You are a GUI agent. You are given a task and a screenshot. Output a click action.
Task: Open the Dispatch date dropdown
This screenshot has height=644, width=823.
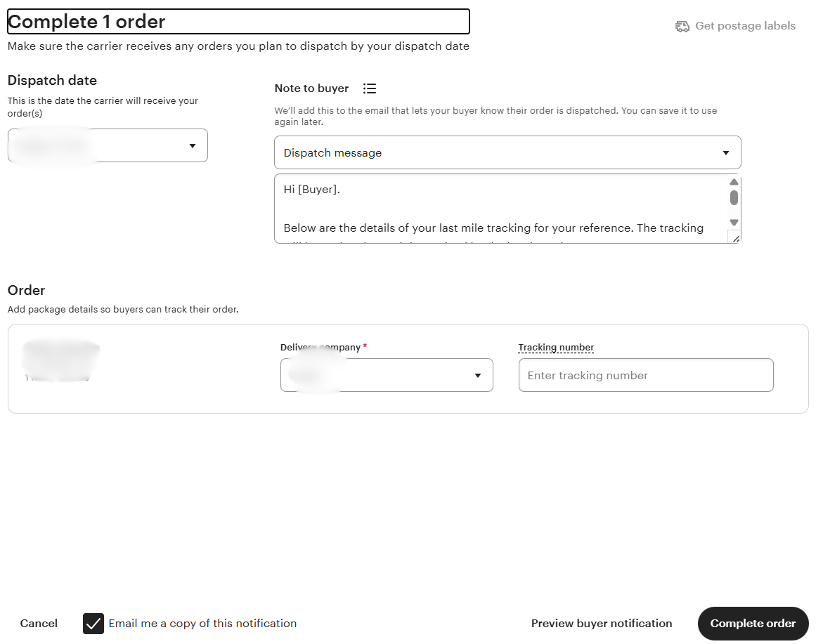[108, 145]
